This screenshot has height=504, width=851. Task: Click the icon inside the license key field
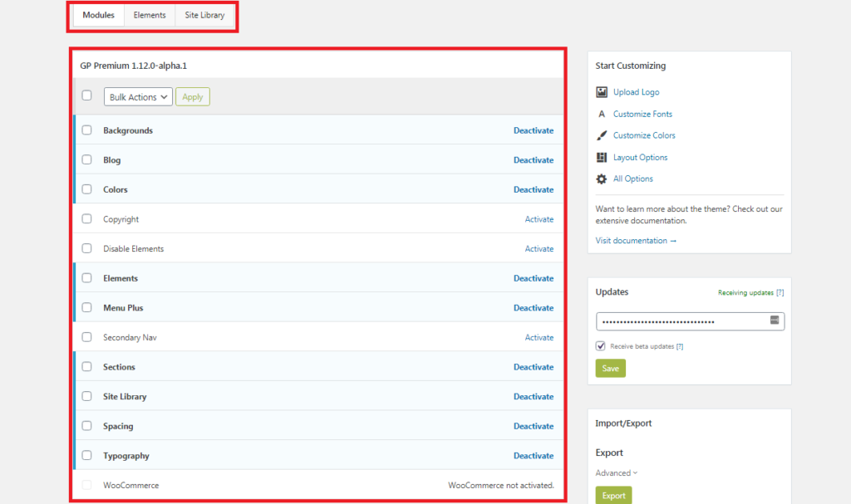click(x=775, y=321)
